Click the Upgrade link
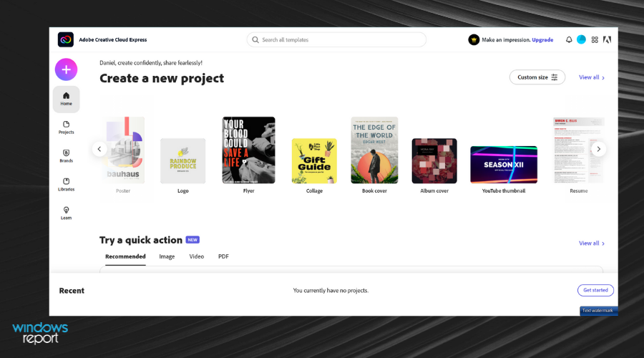Image resolution: width=644 pixels, height=358 pixels. pos(542,40)
